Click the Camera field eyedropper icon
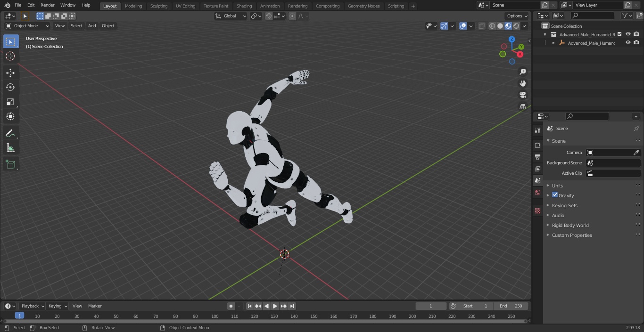The image size is (644, 332). coord(636,153)
